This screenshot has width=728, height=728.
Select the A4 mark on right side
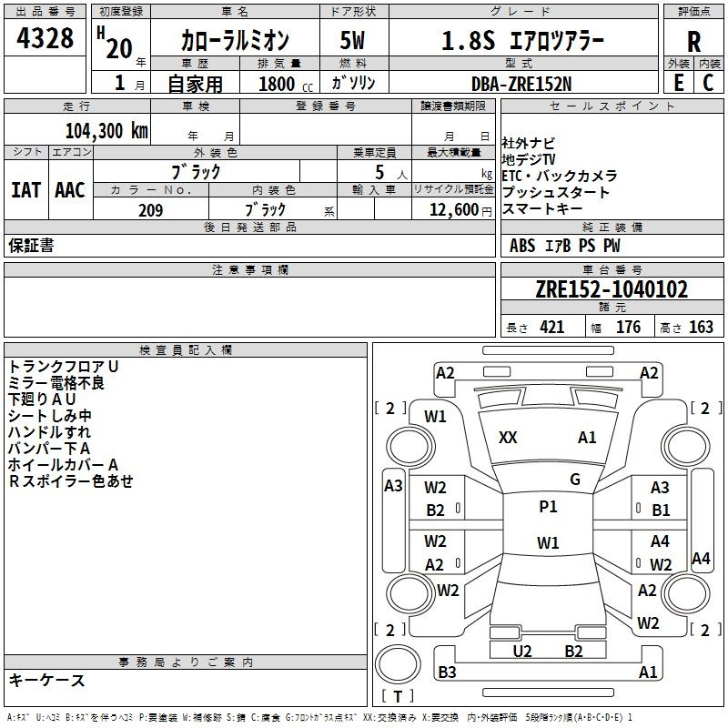pos(701,559)
